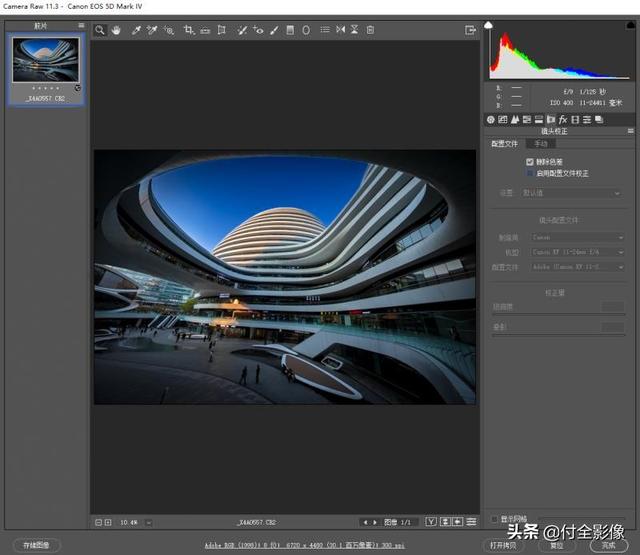Toggle the 显示网格 checkbox
Screen dimensions: 640x555
click(x=494, y=518)
